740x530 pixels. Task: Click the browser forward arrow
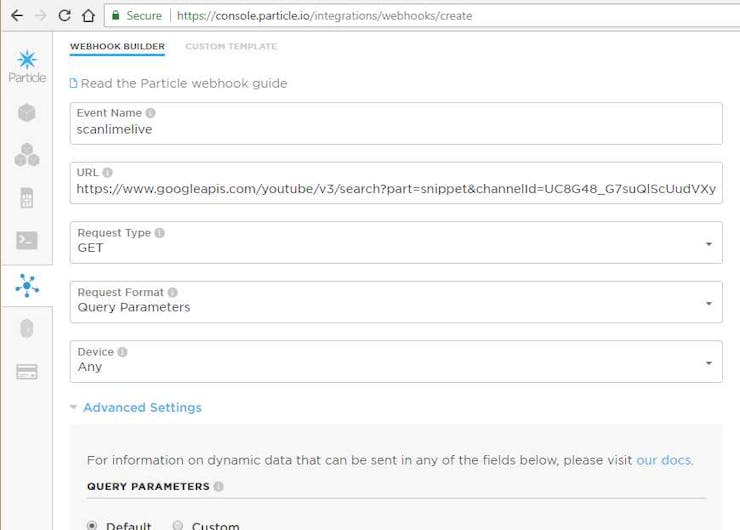tap(41, 16)
